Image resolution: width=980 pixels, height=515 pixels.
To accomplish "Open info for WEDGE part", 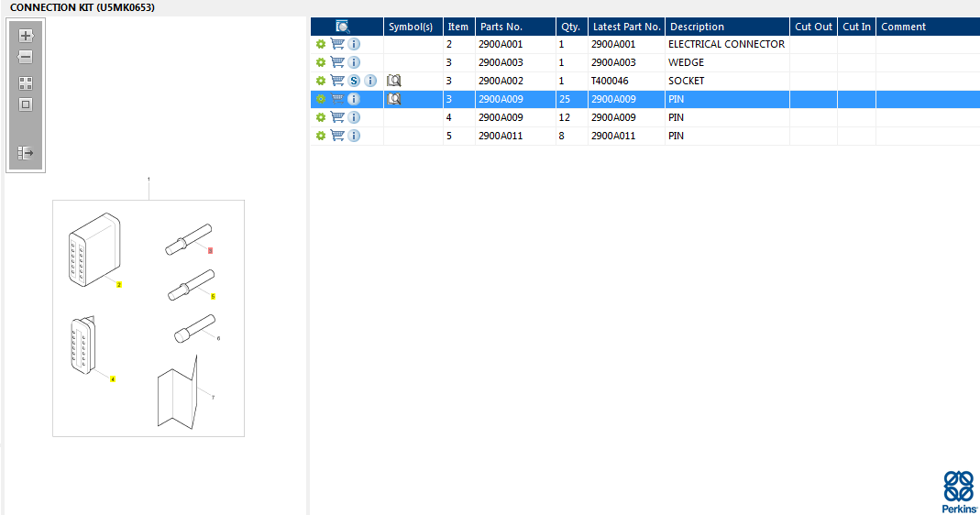I will (354, 62).
